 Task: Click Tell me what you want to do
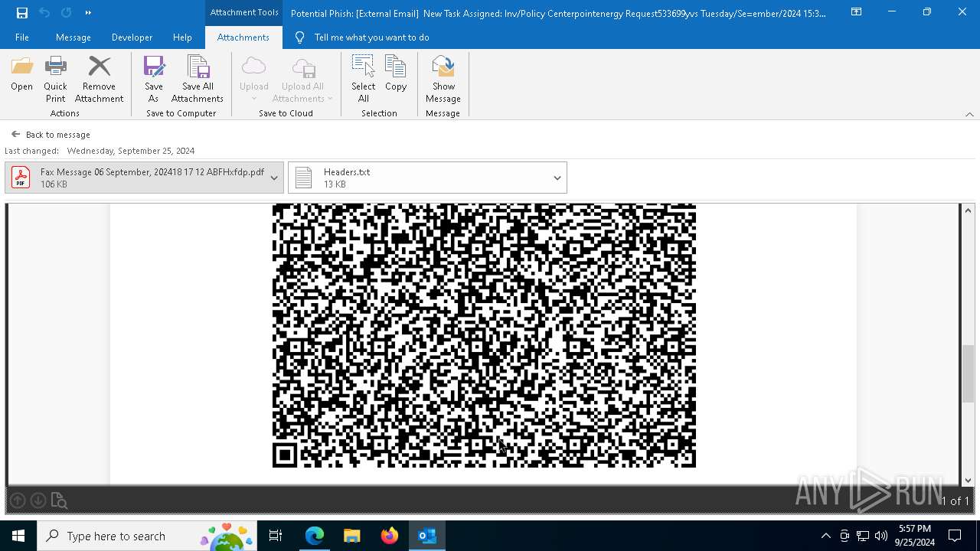pos(371,37)
